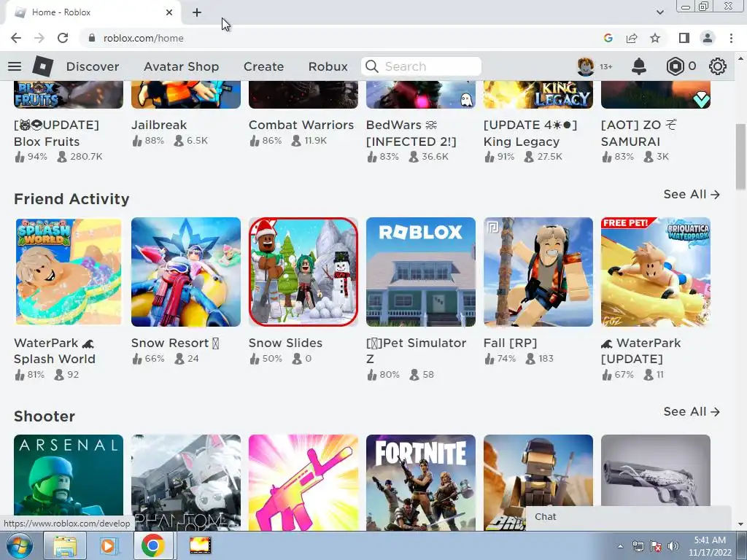Launch Windows Media Player from taskbar

[108, 545]
